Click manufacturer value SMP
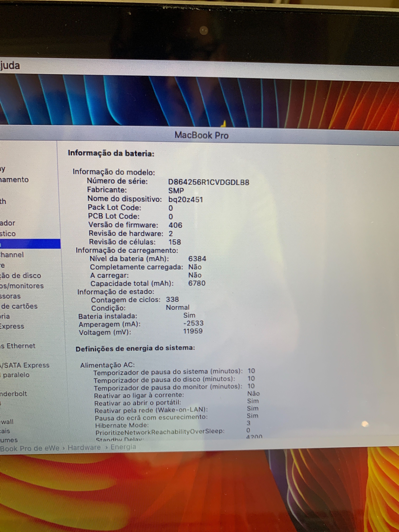This screenshot has height=532, width=399. coord(176,191)
